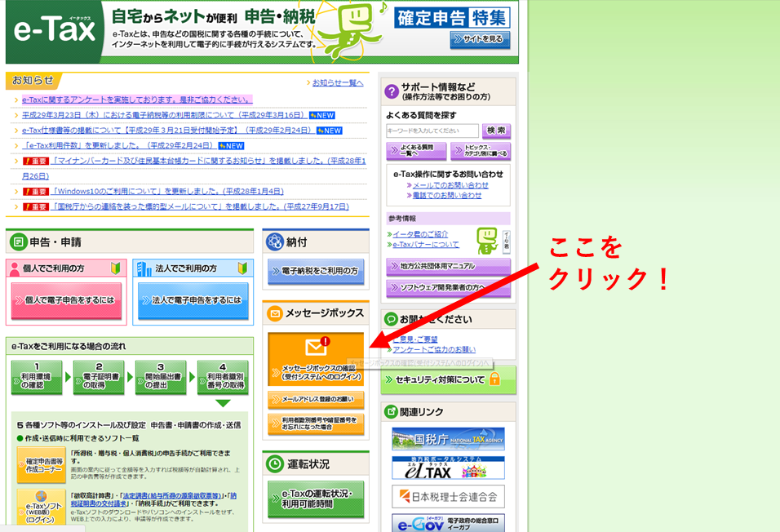Open e-Taxの運転状況・利用可能時間 button
This screenshot has width=780, height=532.
click(316, 499)
